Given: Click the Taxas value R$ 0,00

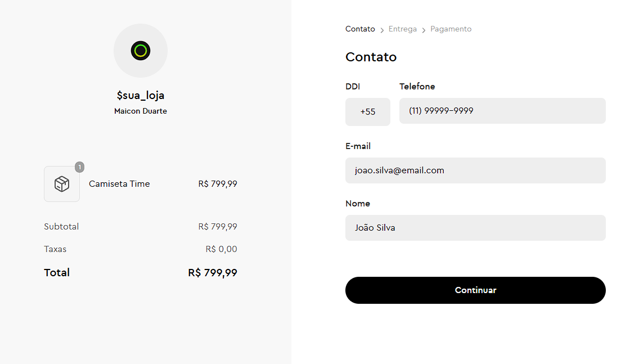Looking at the screenshot, I should coord(221,249).
